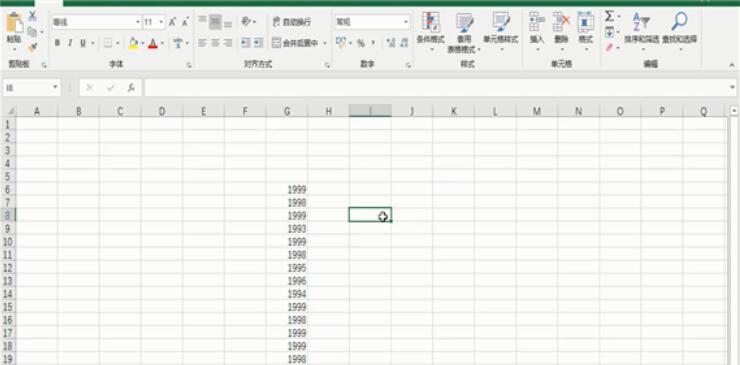
Task: Click the Fill down arrow icon
Action: tap(610, 32)
